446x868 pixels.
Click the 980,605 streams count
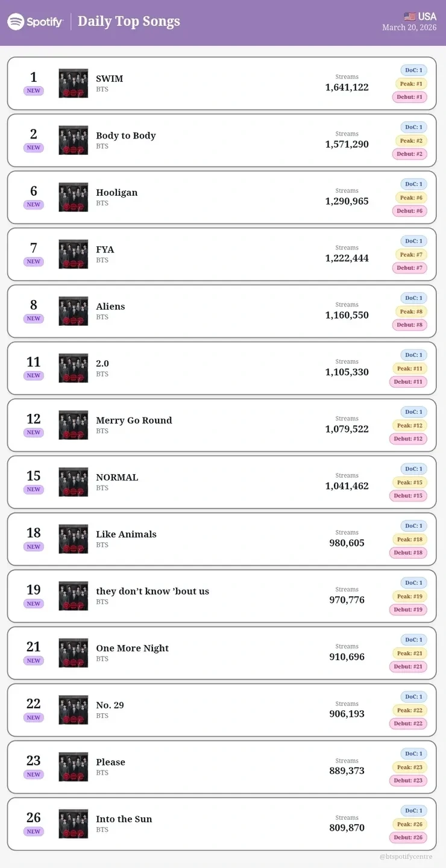[347, 543]
